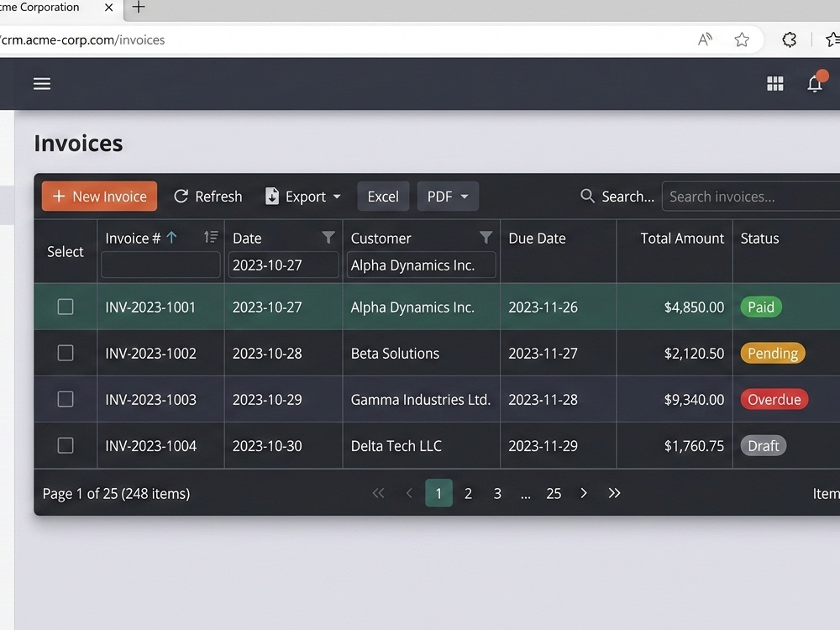The height and width of the screenshot is (630, 840).
Task: Go to the next page
Action: 584,493
